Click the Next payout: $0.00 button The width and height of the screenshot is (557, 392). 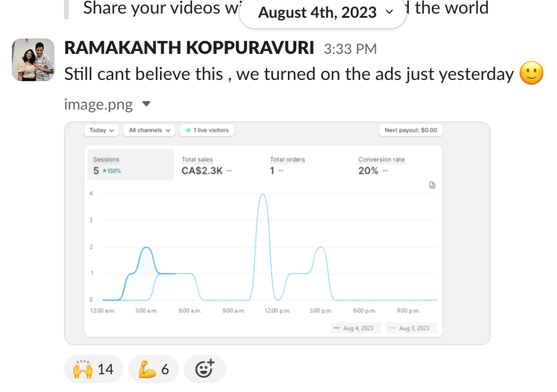point(410,130)
